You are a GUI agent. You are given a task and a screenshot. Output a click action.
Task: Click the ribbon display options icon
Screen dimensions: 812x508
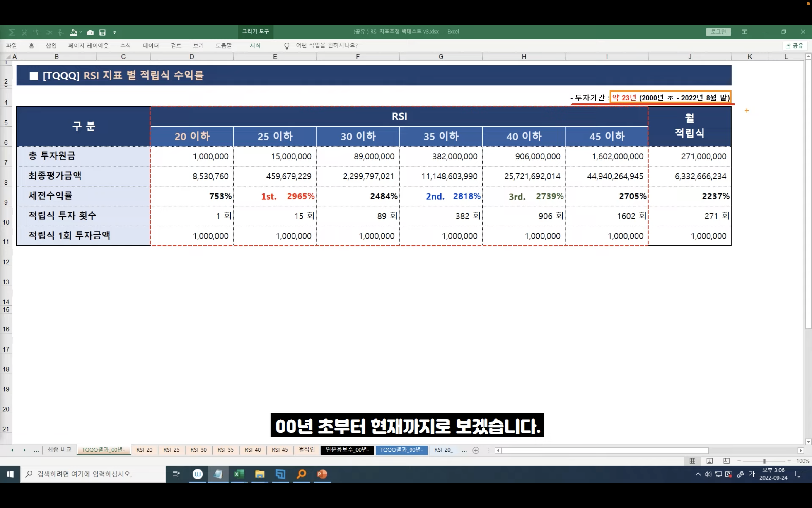pos(744,32)
